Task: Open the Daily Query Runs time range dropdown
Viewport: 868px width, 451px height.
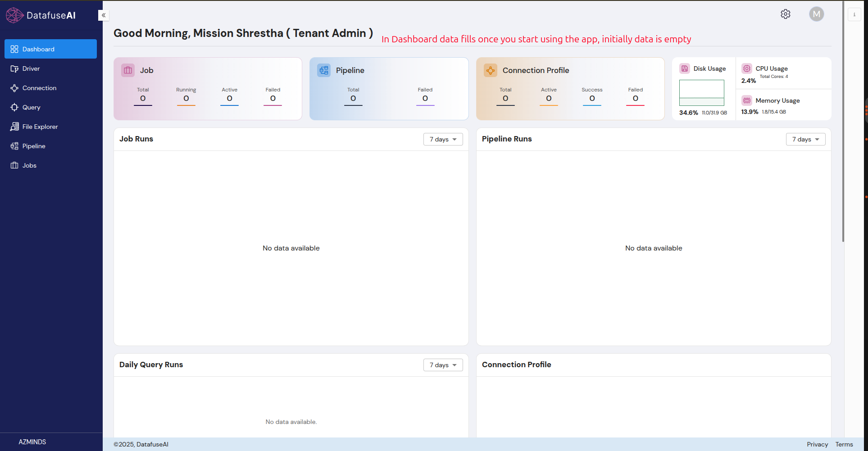Action: [443, 365]
